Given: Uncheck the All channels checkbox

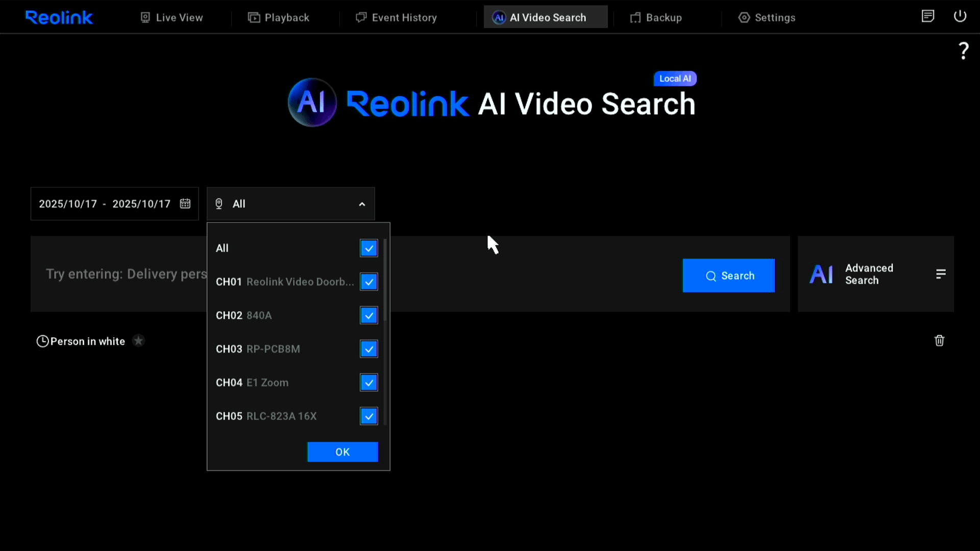Looking at the screenshot, I should click(x=369, y=248).
